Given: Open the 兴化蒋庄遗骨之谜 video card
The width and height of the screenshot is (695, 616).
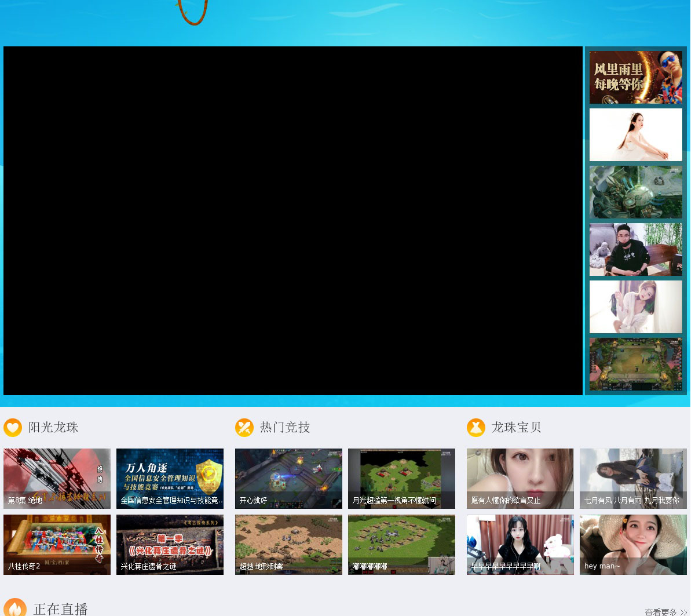Looking at the screenshot, I should coord(170,545).
